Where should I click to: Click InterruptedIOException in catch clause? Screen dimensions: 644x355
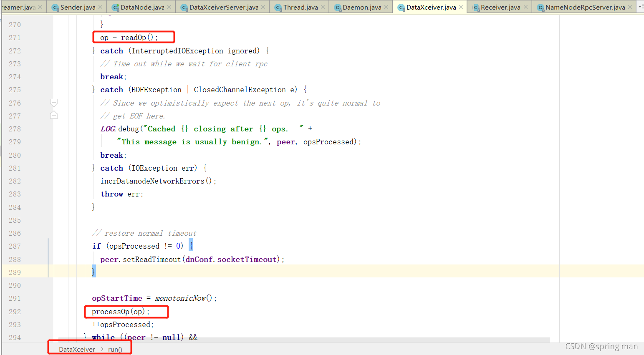[x=177, y=51]
